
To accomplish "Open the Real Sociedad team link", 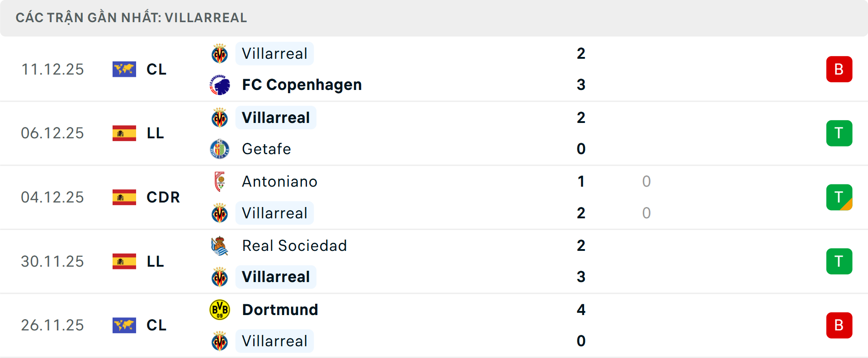I will coord(294,245).
